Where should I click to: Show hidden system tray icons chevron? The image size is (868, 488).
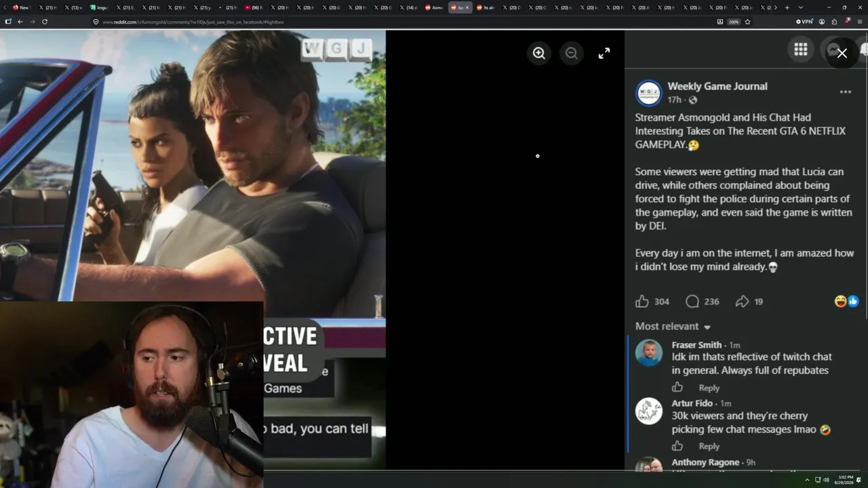(808, 480)
